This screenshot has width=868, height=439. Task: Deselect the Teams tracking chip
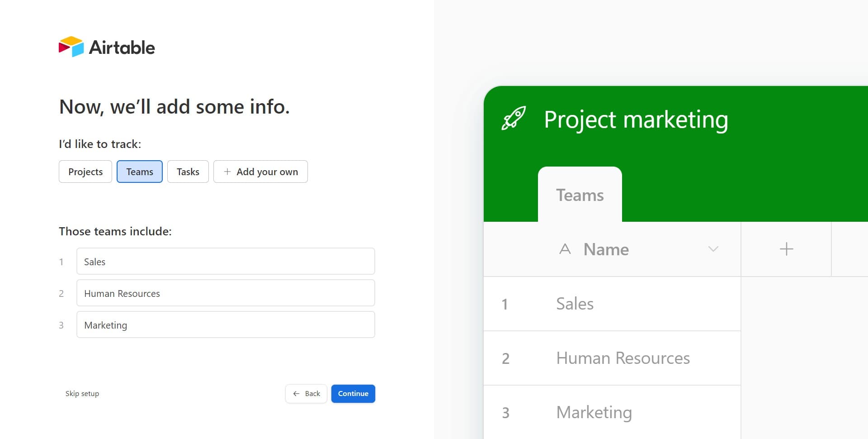point(139,172)
